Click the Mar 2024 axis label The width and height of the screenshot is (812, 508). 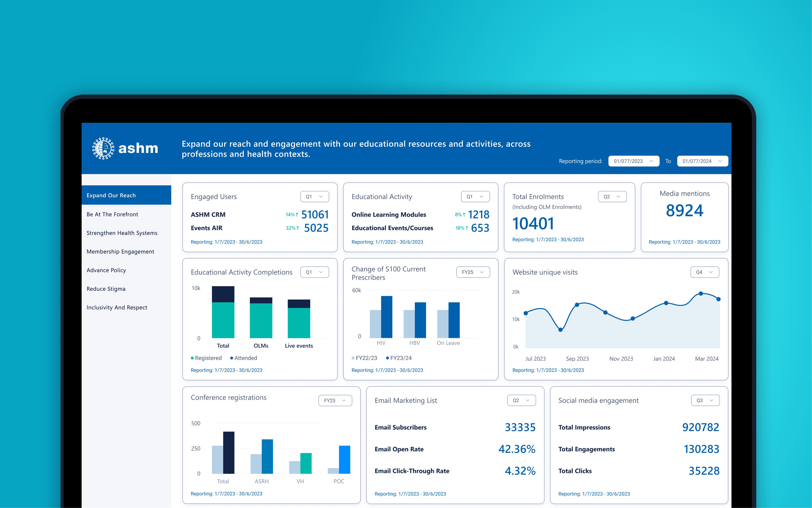tap(707, 359)
